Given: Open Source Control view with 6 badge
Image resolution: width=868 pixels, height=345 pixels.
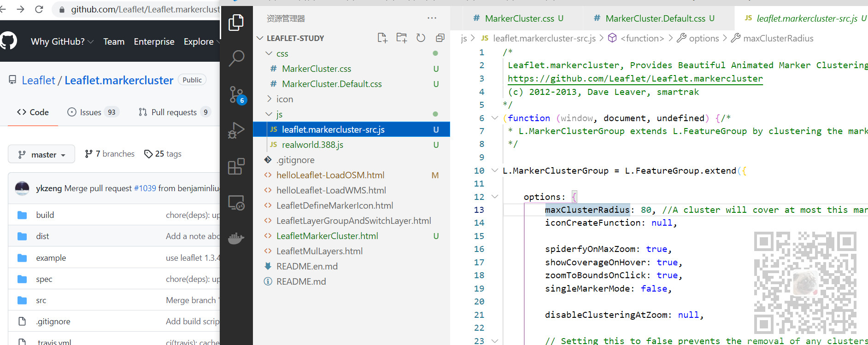Looking at the screenshot, I should click(x=237, y=94).
